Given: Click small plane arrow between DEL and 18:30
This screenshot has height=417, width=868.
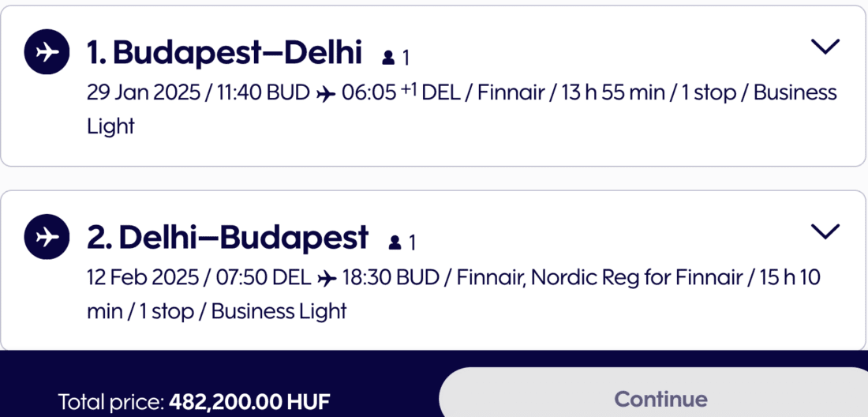Looking at the screenshot, I should (326, 278).
